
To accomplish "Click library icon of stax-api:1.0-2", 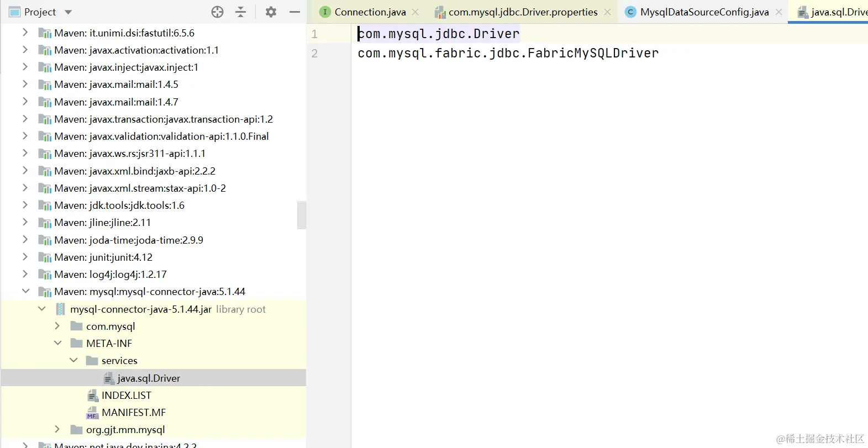I will pos(45,188).
